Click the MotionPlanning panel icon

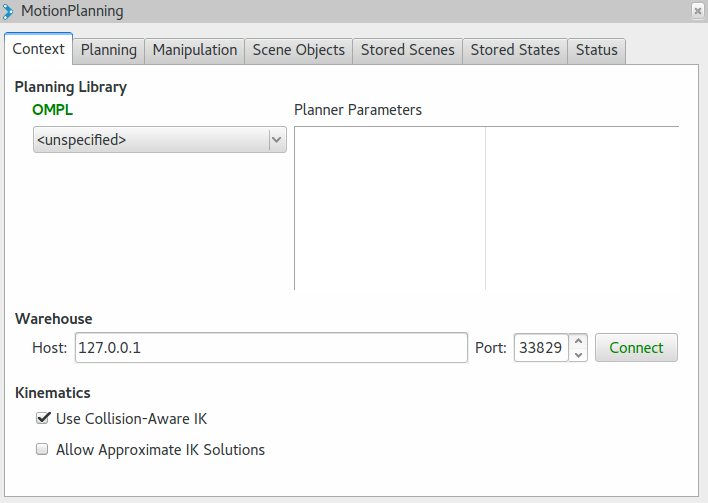point(9,10)
